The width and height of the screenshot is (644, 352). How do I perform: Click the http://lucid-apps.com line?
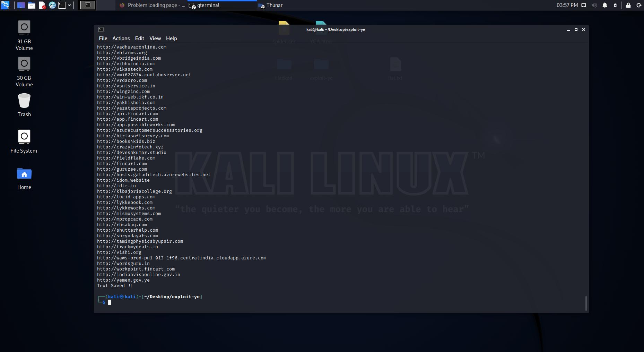126,197
